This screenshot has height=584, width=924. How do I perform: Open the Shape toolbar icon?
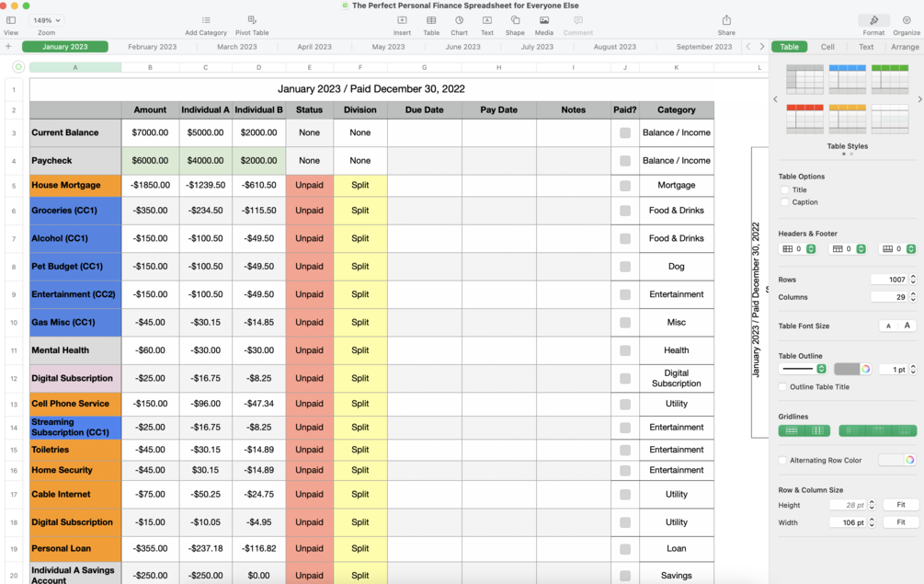515,20
